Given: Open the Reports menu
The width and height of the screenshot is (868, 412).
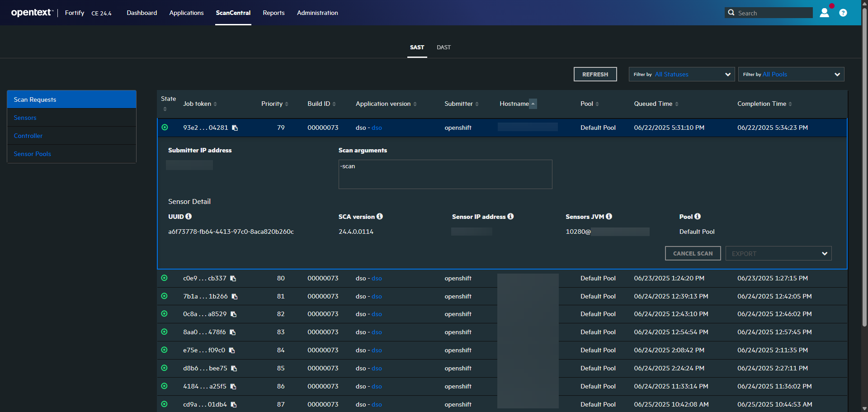Looking at the screenshot, I should [274, 13].
